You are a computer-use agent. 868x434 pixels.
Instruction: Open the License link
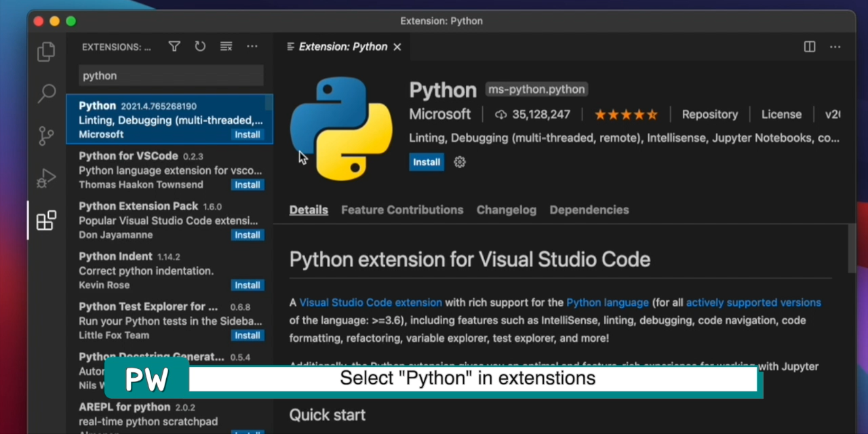pos(781,115)
